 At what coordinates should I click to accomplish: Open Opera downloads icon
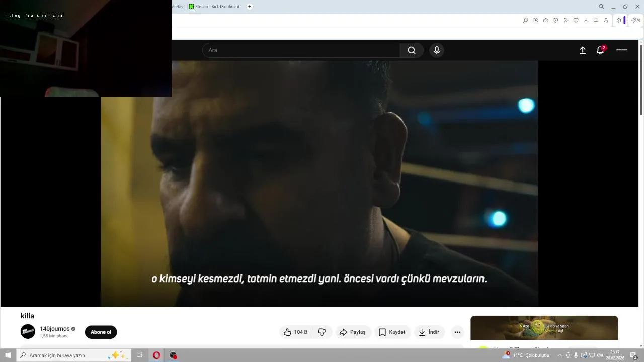pyautogui.click(x=586, y=20)
